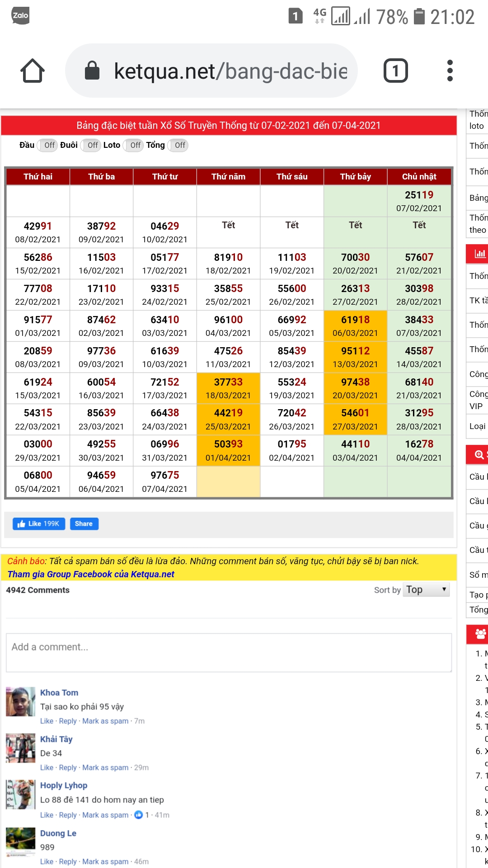Open the browser three-dot menu

[x=450, y=71]
